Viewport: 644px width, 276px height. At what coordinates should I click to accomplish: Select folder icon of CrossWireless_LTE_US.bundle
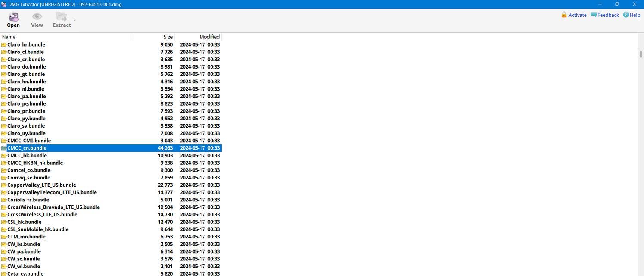(4, 214)
